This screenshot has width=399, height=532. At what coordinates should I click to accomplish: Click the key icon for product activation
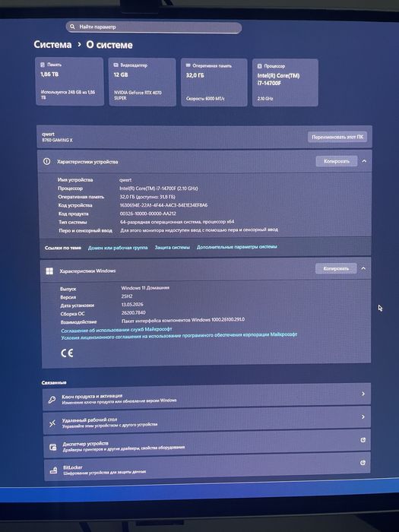click(52, 399)
